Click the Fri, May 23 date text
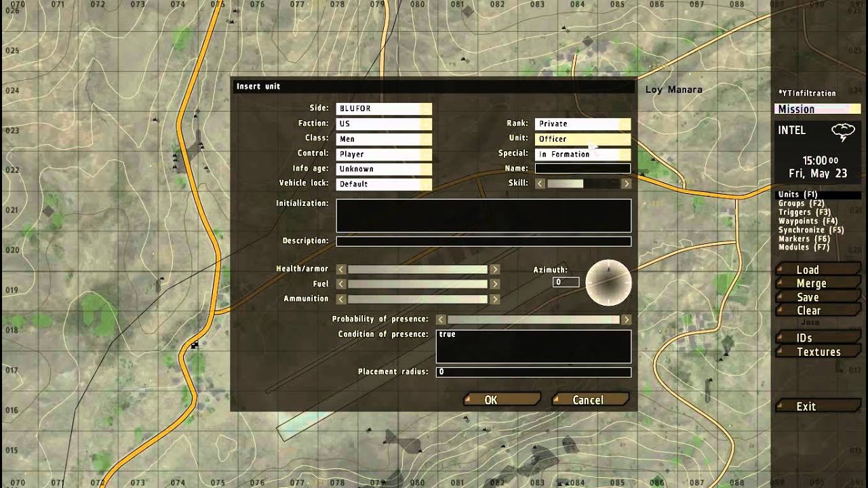Viewport: 868px width, 488px height. 818,174
